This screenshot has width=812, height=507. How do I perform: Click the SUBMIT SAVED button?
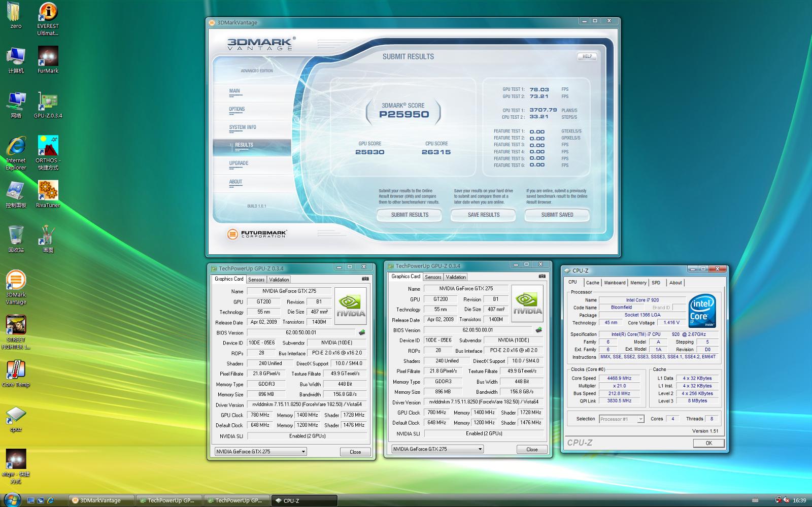coord(557,215)
